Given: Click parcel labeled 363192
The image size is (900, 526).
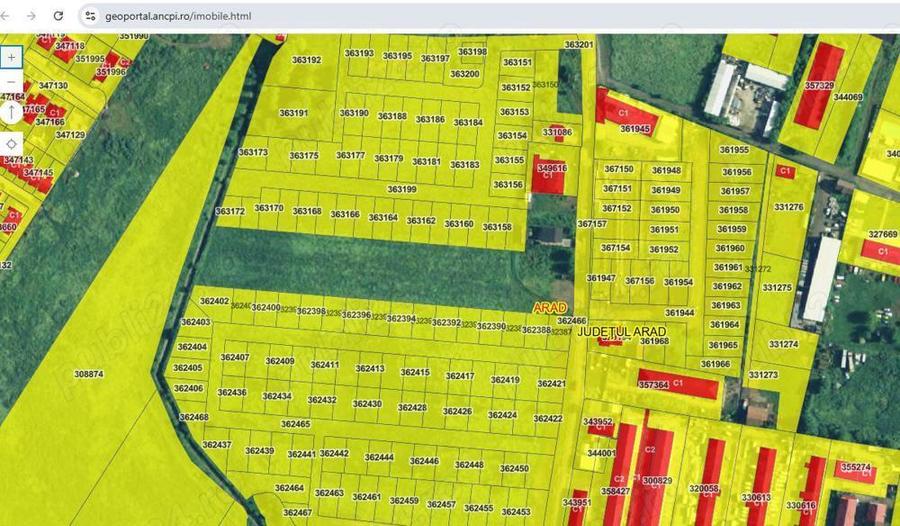Looking at the screenshot, I should (306, 60).
